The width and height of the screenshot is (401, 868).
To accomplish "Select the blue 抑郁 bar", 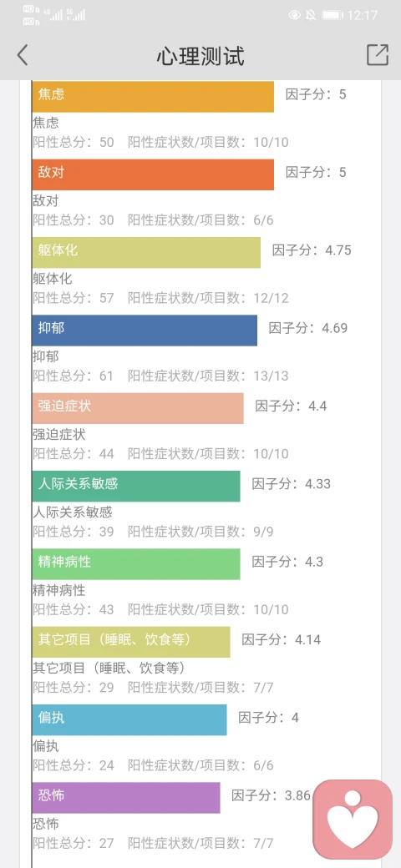I will point(145,331).
